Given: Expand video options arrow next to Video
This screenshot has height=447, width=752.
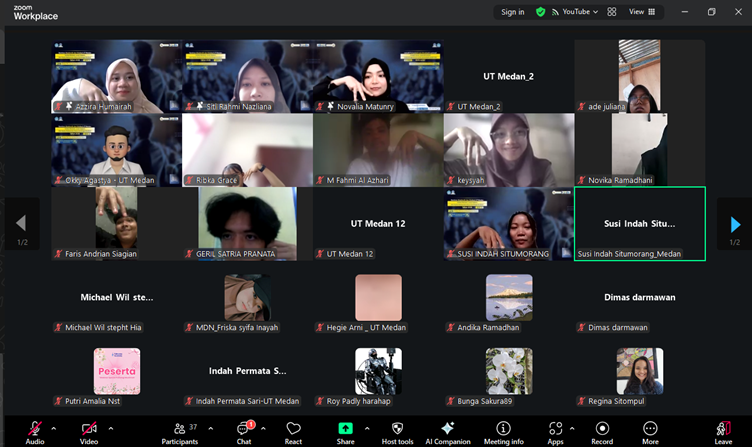Looking at the screenshot, I should tap(111, 428).
